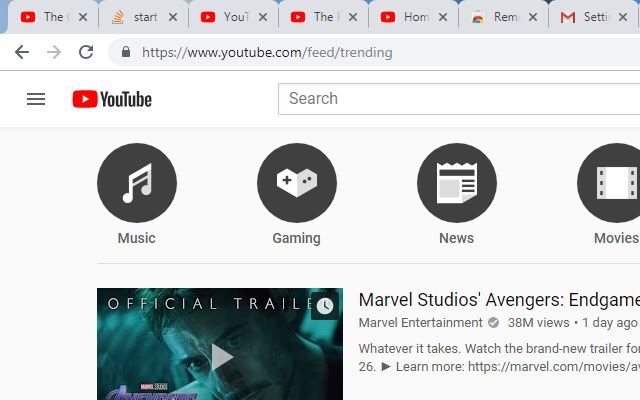Focus the YouTube Search box
The image size is (640, 400).
[459, 99]
